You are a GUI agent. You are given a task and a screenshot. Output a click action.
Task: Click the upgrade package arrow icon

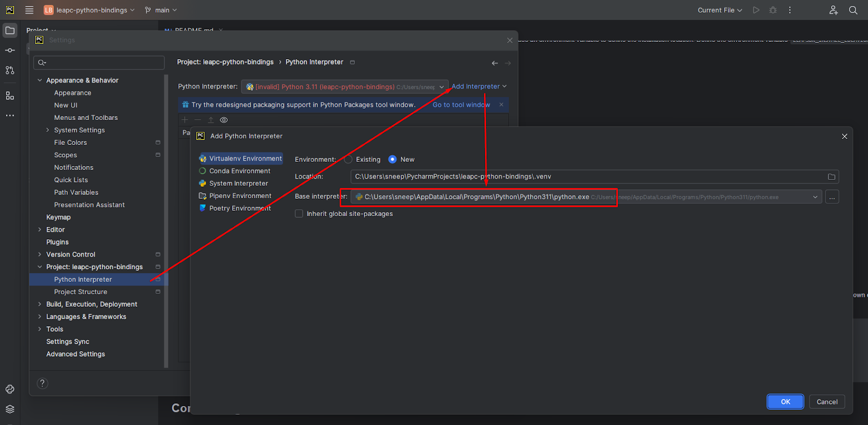[x=211, y=120]
